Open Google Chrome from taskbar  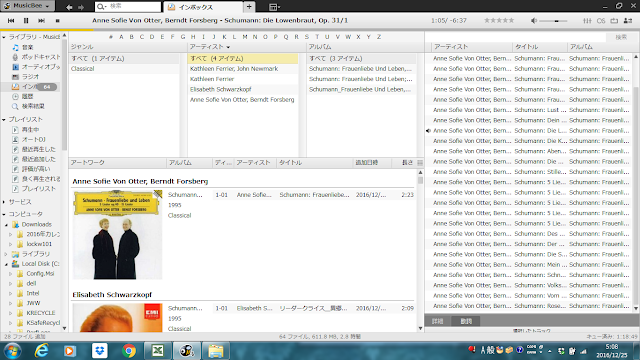tap(129, 351)
